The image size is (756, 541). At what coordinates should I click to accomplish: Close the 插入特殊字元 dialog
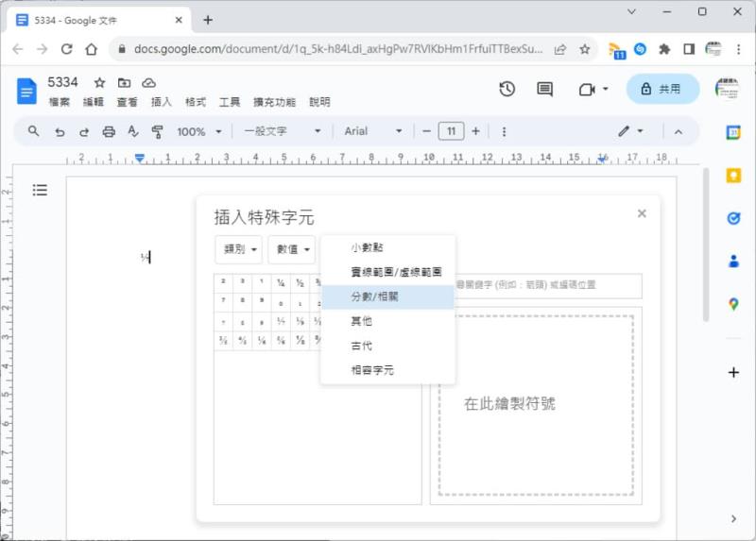tap(642, 213)
